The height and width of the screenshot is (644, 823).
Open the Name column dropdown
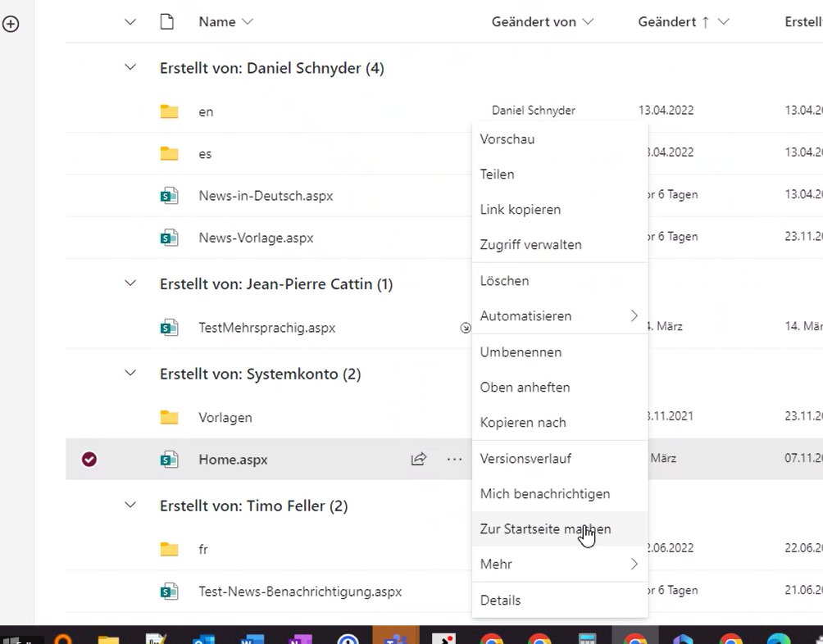pyautogui.click(x=248, y=22)
